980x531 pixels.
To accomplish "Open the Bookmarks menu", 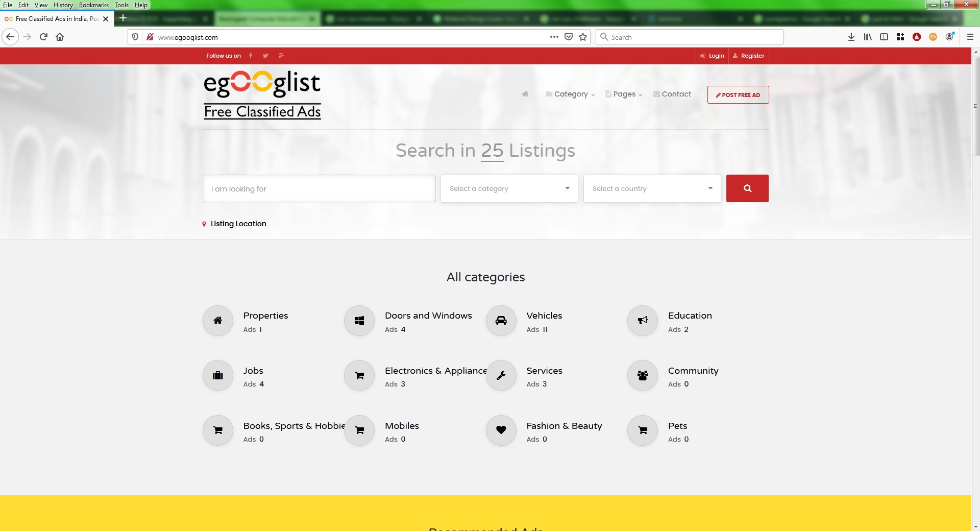I will [x=94, y=5].
